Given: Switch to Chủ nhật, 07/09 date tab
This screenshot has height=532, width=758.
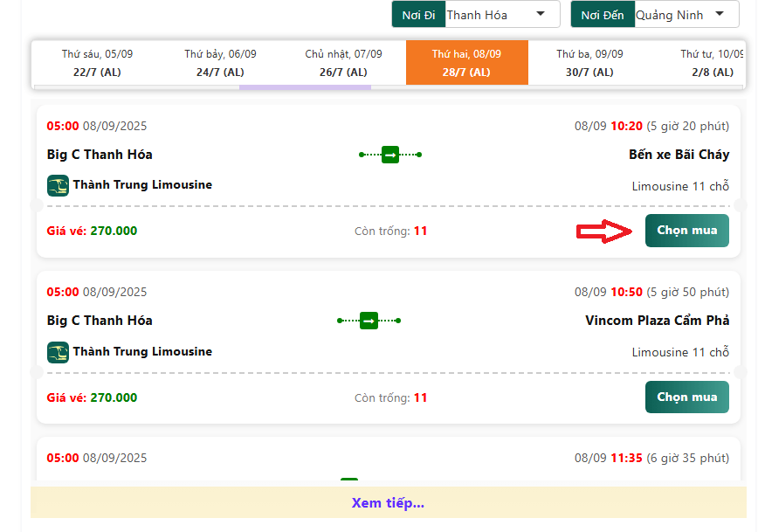Looking at the screenshot, I should click(343, 63).
